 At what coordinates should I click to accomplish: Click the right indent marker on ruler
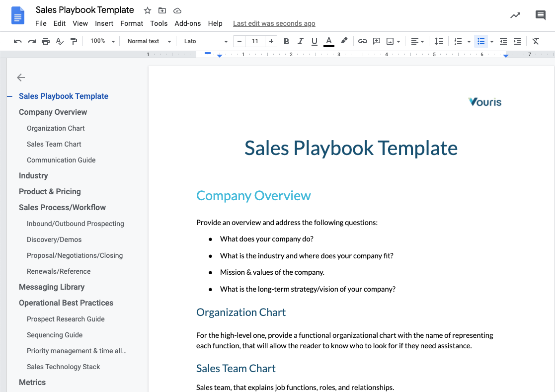pyautogui.click(x=506, y=56)
